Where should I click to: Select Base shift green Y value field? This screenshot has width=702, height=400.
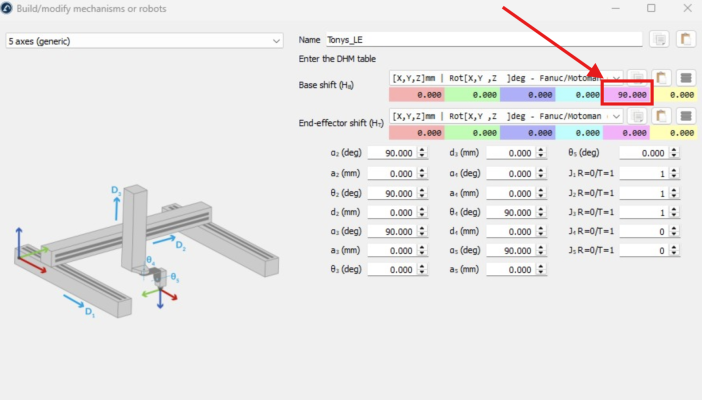[x=472, y=95]
